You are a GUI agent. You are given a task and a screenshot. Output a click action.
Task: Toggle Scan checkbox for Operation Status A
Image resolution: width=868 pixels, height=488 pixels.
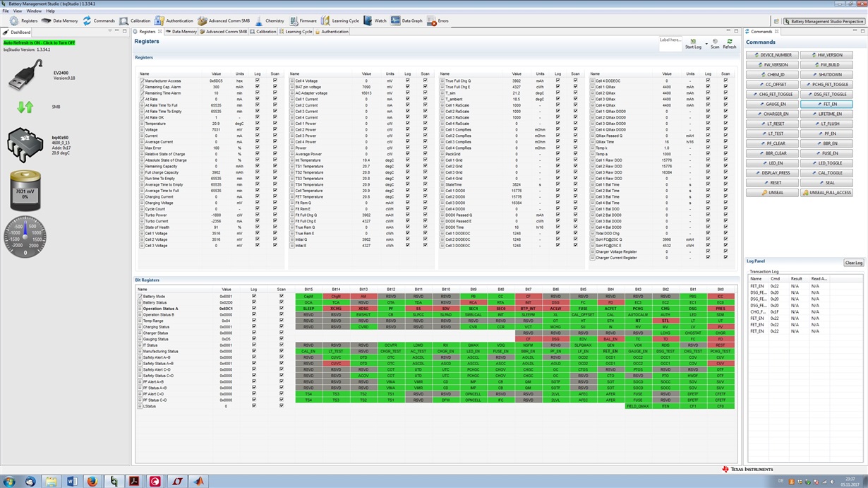click(281, 309)
